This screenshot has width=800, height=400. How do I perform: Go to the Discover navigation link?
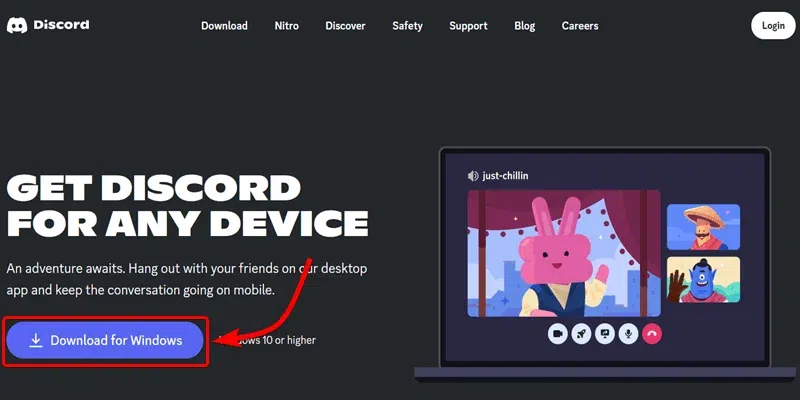pyautogui.click(x=345, y=26)
